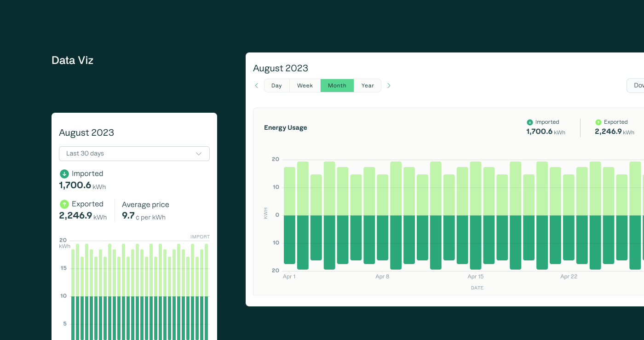Click the Data Viz header
644x340 pixels.
point(72,60)
